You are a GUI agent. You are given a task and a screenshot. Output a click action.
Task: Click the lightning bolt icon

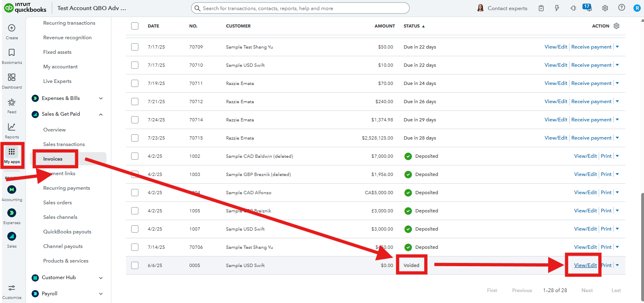click(557, 8)
